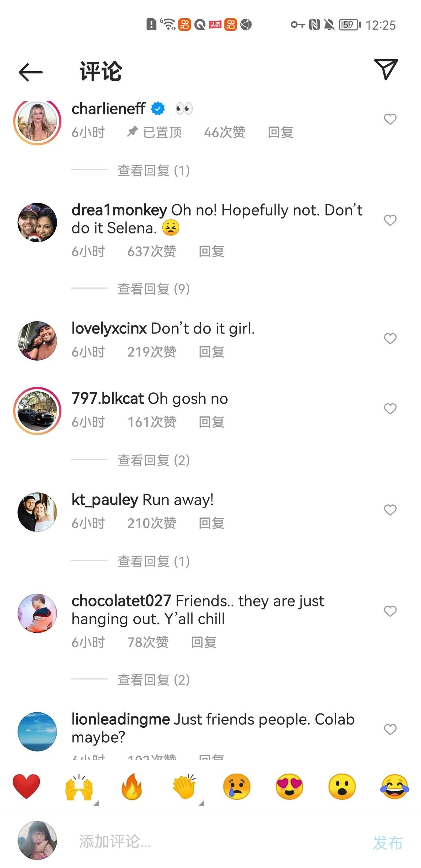Open charlieneff's profile picture

(37, 122)
